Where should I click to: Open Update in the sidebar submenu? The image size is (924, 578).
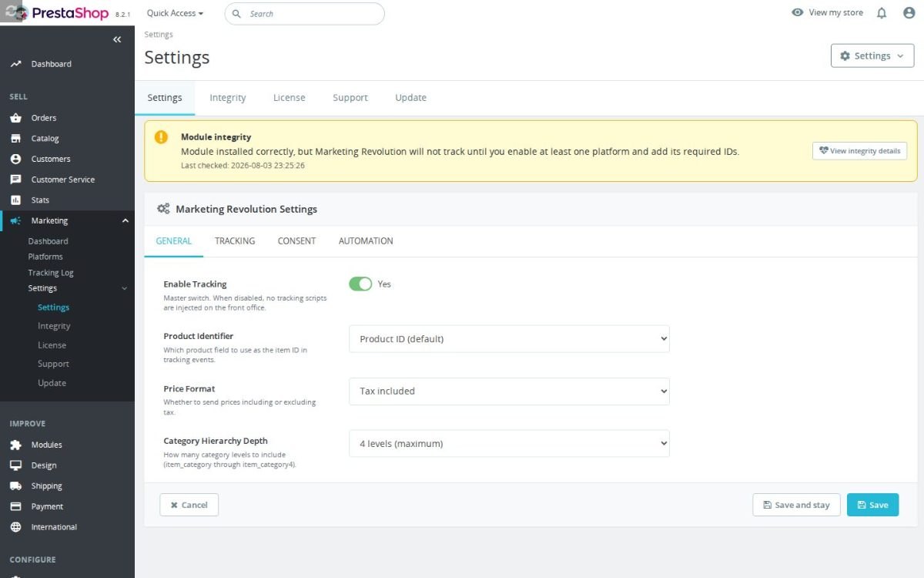[x=52, y=383]
